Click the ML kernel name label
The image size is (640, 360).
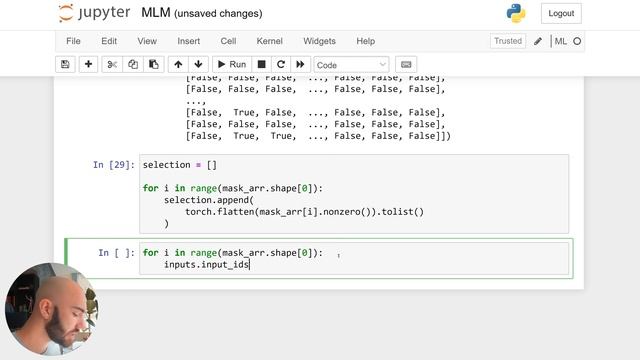[x=560, y=41]
